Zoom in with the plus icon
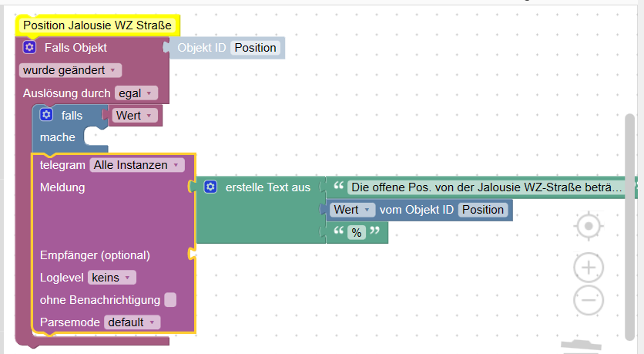 (x=589, y=268)
